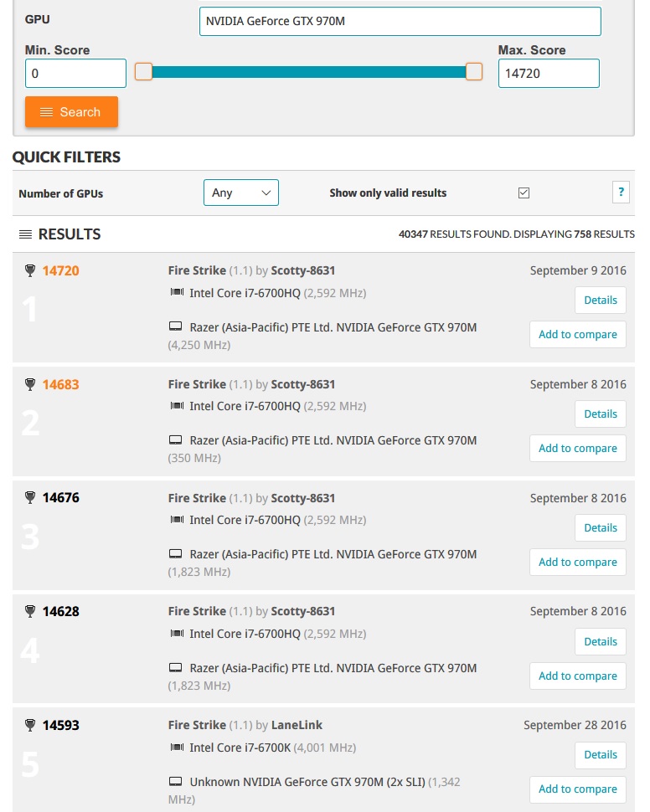Click the GPU monitor icon in the 14720 result
Screen dimensions: 650x812
[176, 326]
